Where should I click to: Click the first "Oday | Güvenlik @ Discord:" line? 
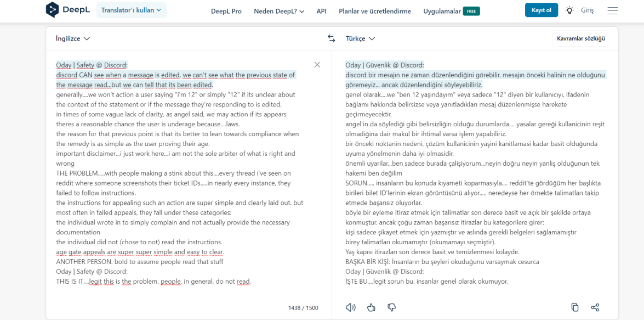[x=384, y=65]
